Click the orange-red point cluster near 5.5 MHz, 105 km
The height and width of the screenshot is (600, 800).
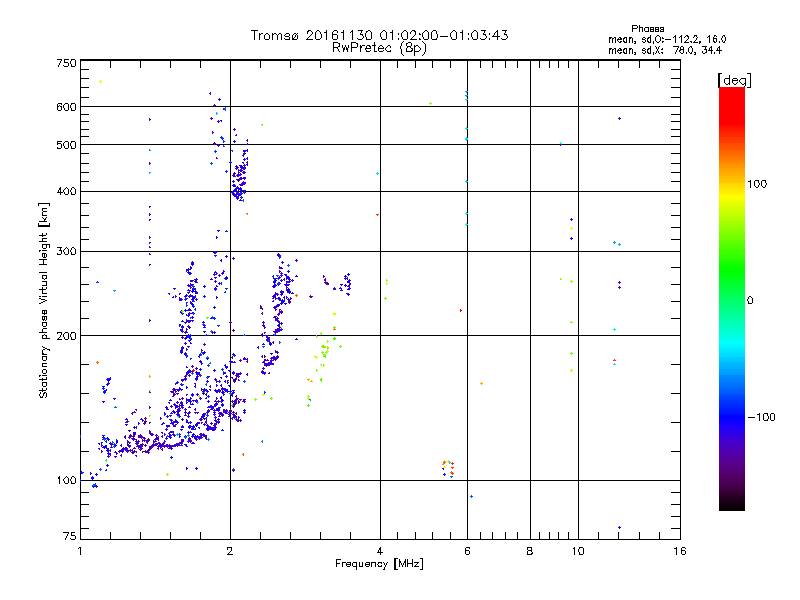tap(448, 469)
